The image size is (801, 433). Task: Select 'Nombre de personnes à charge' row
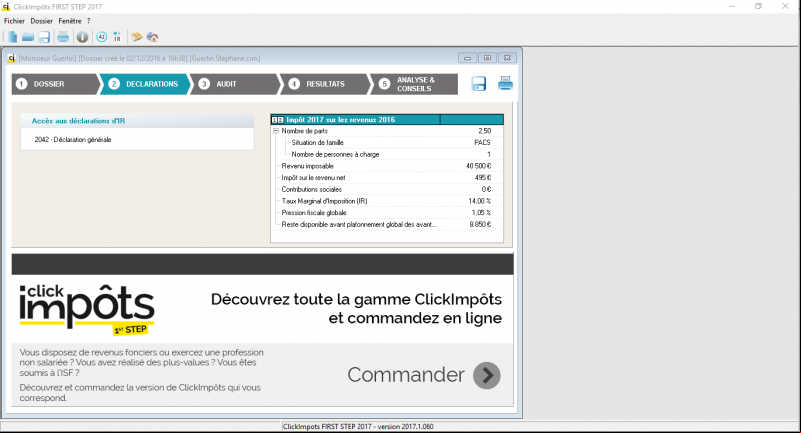click(387, 154)
